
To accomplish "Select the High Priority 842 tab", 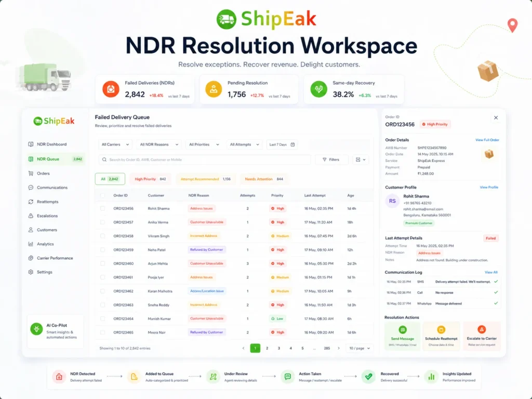I will (x=150, y=179).
